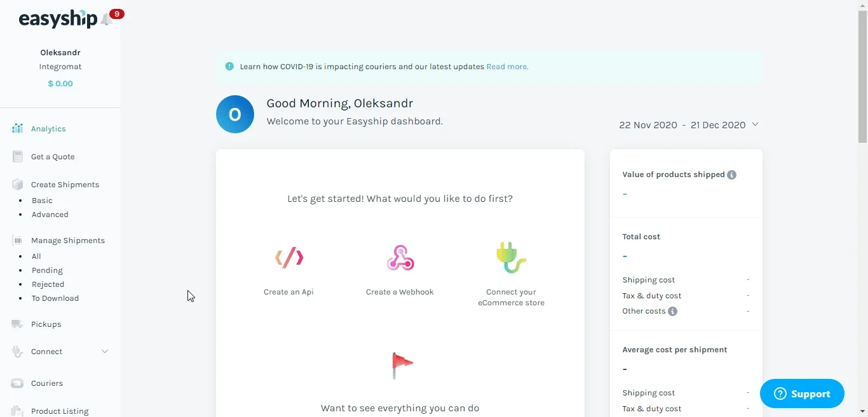This screenshot has height=417, width=868.
Task: Show All shipments under Manage Shipments
Action: coord(36,256)
